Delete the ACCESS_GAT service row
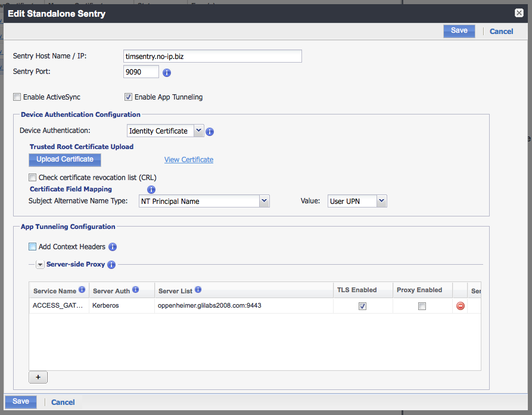Screen dimensions: 532x415 pos(460,306)
